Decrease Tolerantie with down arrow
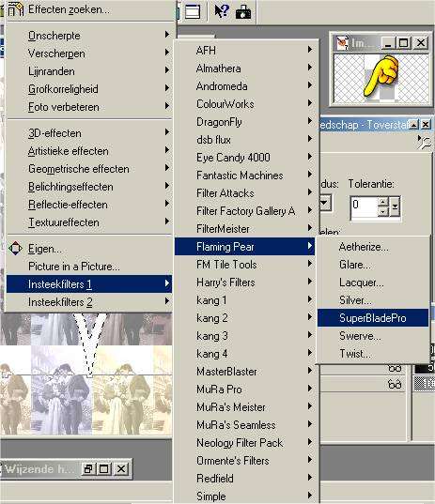The height and width of the screenshot is (504, 435). tap(382, 212)
